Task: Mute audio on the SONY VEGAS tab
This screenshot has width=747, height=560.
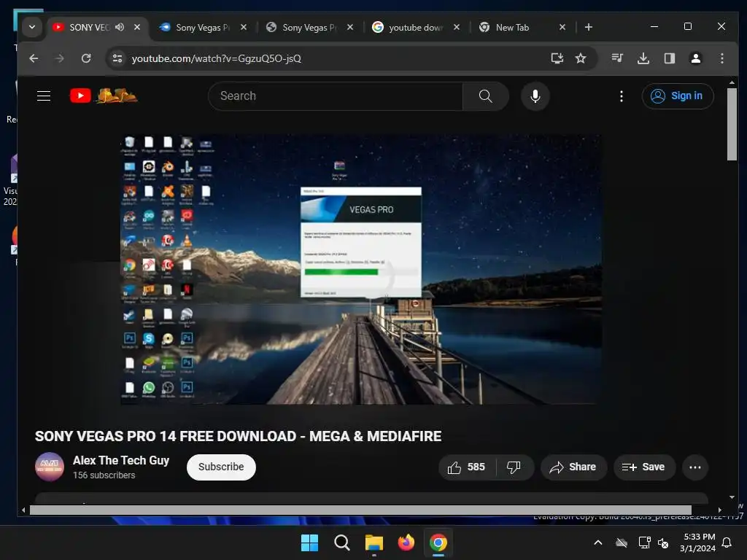Action: click(120, 27)
